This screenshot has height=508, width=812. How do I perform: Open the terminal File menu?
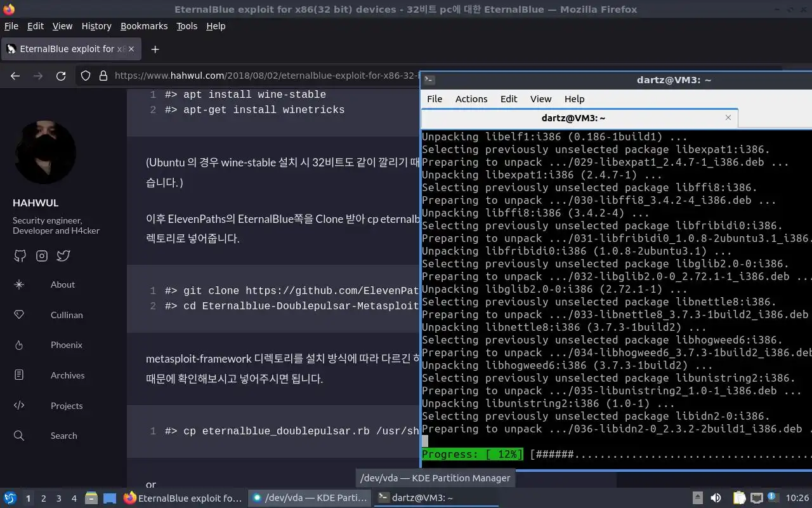435,98
